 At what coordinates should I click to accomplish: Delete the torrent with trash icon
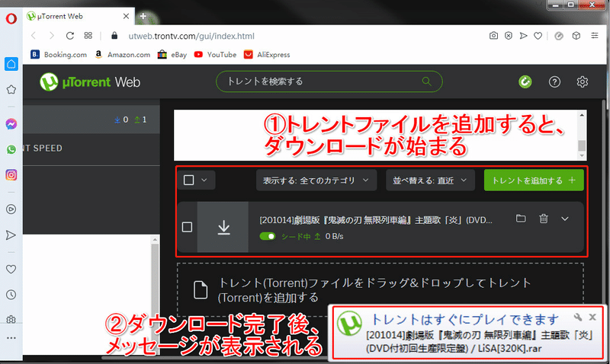(x=544, y=219)
